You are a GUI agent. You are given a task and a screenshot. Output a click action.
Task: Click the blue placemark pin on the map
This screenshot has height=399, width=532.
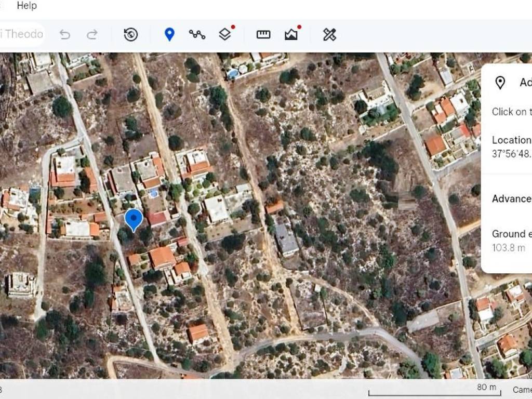point(134,219)
